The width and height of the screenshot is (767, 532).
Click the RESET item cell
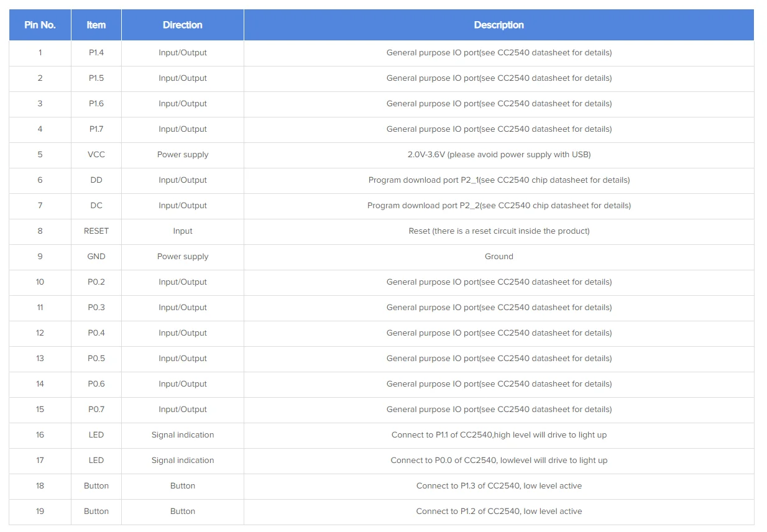[x=96, y=231]
